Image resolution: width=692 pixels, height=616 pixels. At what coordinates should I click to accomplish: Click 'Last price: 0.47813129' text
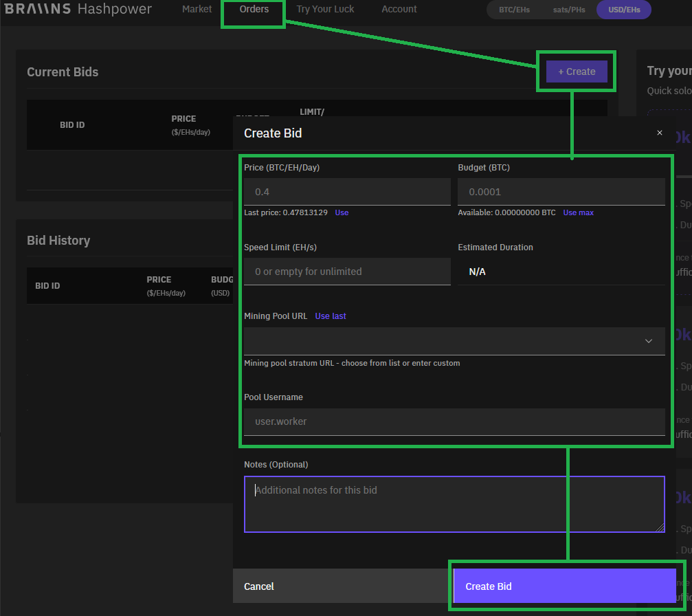point(286,213)
